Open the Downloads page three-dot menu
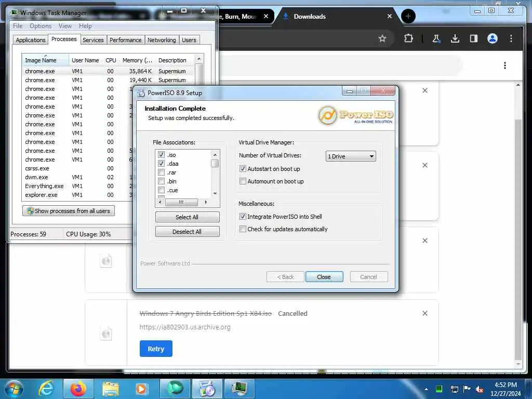This screenshot has height=399, width=532. [505, 65]
